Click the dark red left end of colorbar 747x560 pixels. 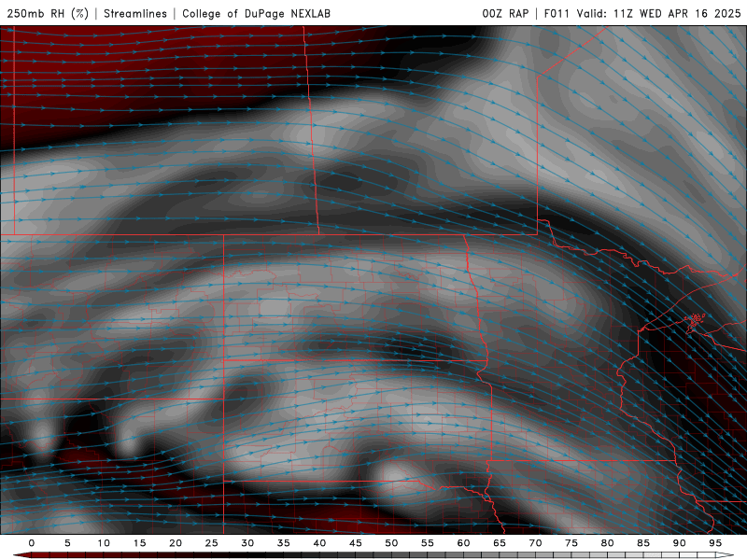coord(22,555)
